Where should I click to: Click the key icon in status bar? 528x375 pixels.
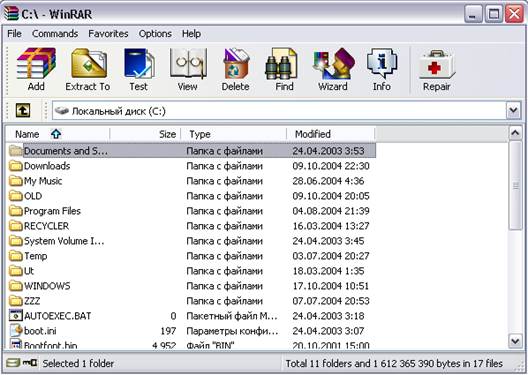pos(30,363)
